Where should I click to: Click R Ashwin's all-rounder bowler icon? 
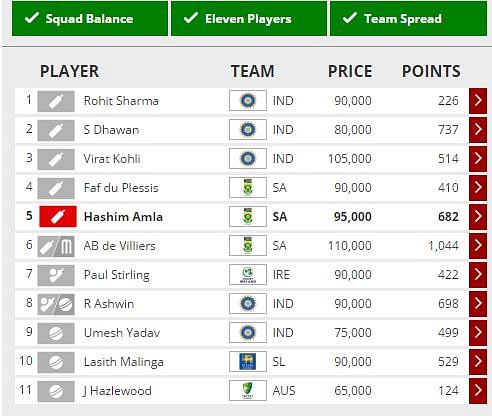[56, 304]
